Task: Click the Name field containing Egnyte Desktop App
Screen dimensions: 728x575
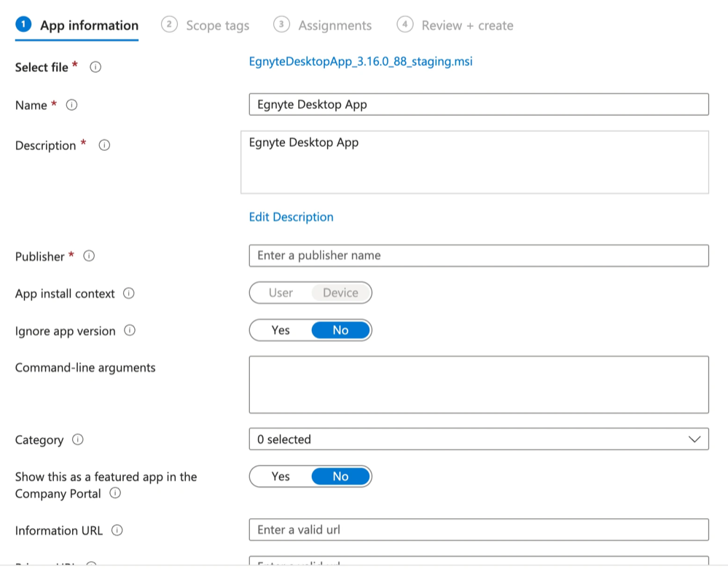Action: pos(479,104)
